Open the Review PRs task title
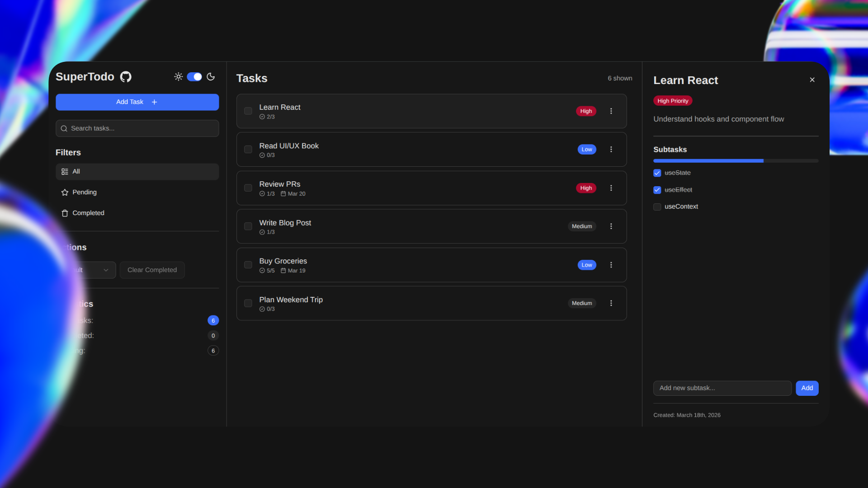Image resolution: width=868 pixels, height=488 pixels. pos(280,184)
